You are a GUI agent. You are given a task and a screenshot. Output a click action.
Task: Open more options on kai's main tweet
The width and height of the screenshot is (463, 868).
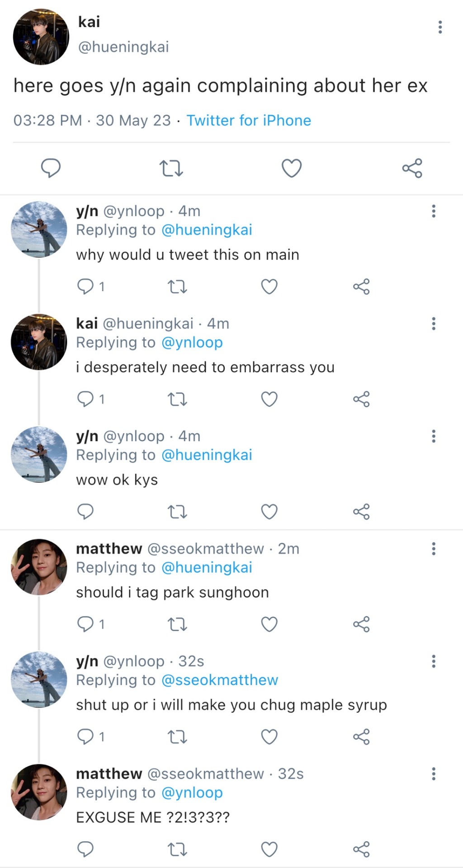coord(440,27)
